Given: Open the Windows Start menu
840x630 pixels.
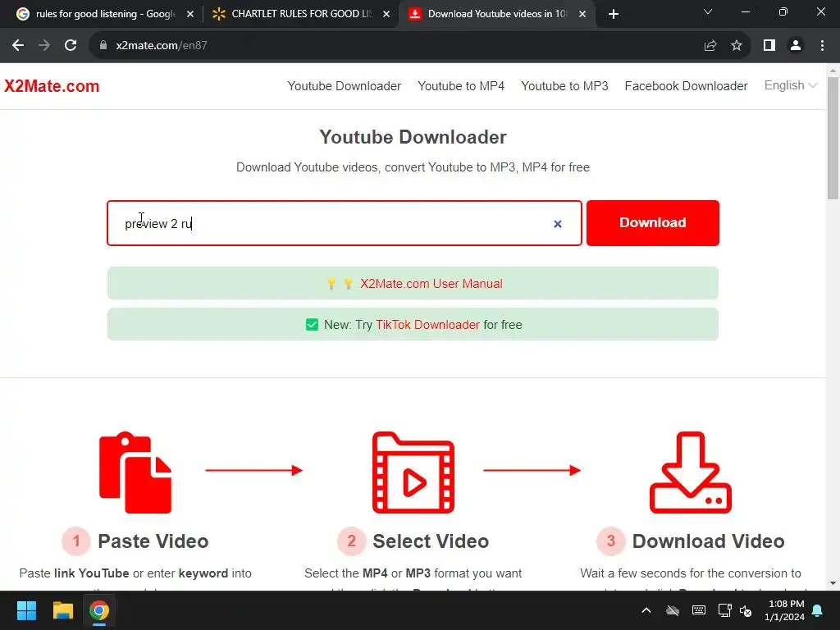Looking at the screenshot, I should click(x=26, y=610).
